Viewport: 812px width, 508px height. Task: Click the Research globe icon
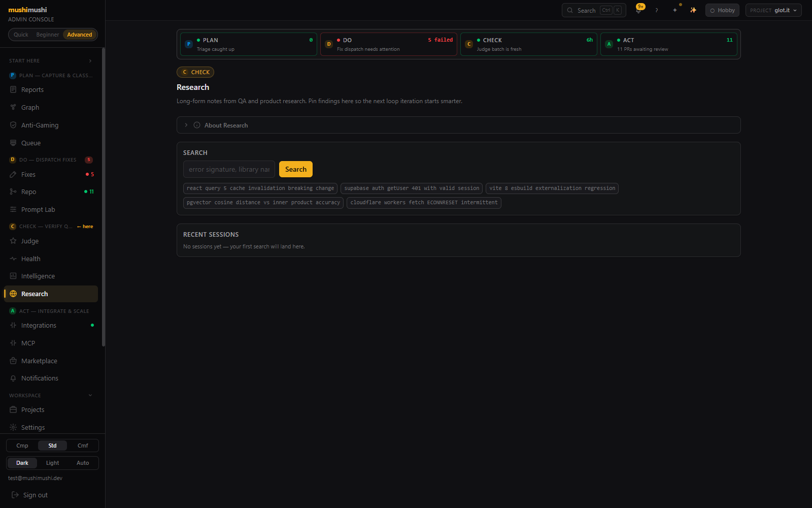click(13, 294)
